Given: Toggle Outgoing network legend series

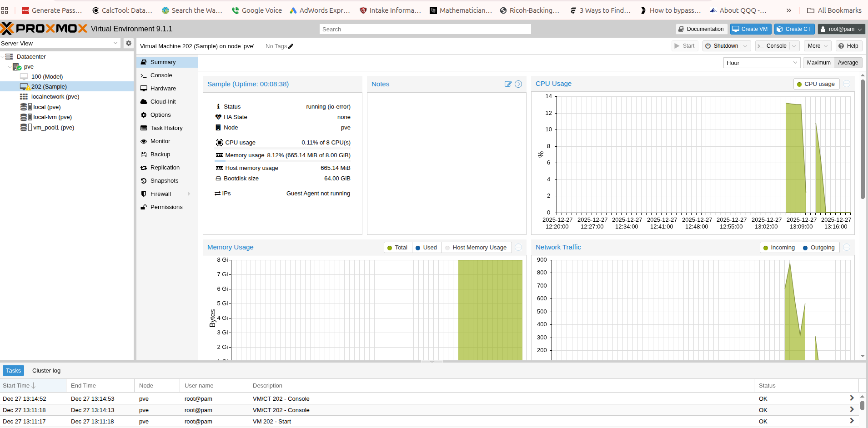Looking at the screenshot, I should [x=819, y=248].
